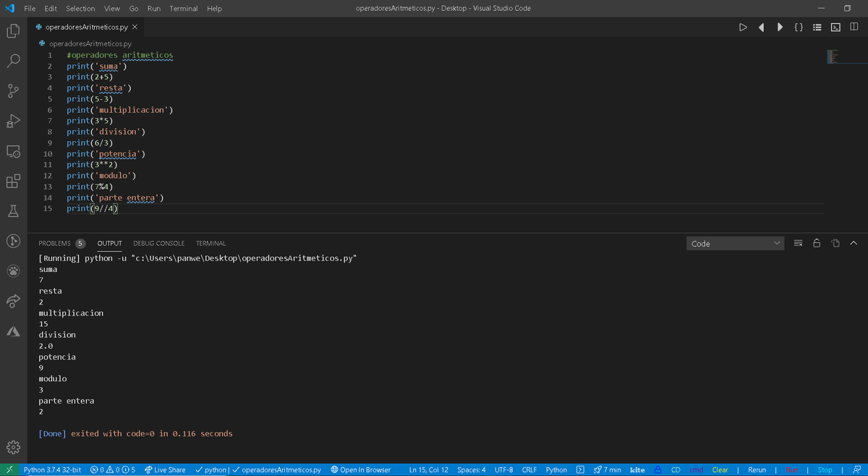
Task: Open the Test flask view
Action: [13, 211]
